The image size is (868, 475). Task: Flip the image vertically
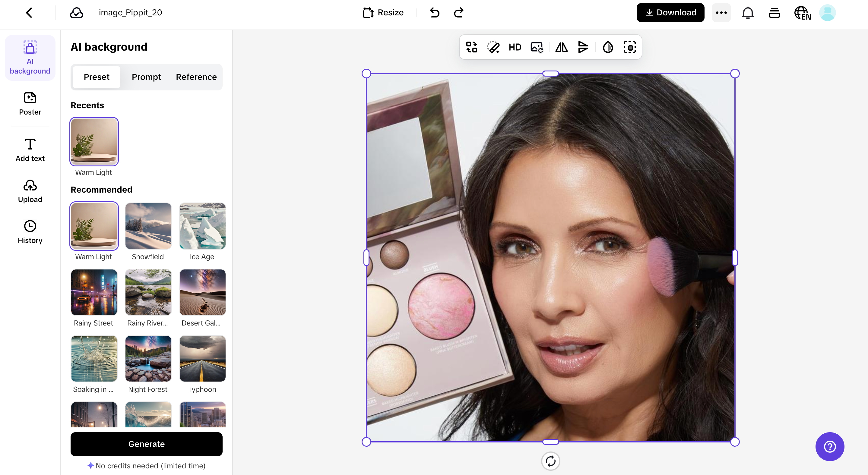pyautogui.click(x=583, y=47)
